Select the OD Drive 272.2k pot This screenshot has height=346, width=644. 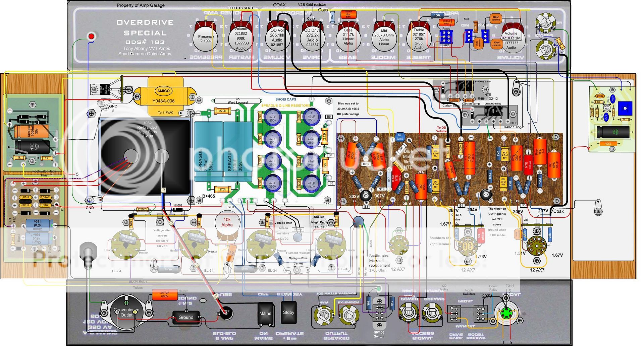click(312, 38)
